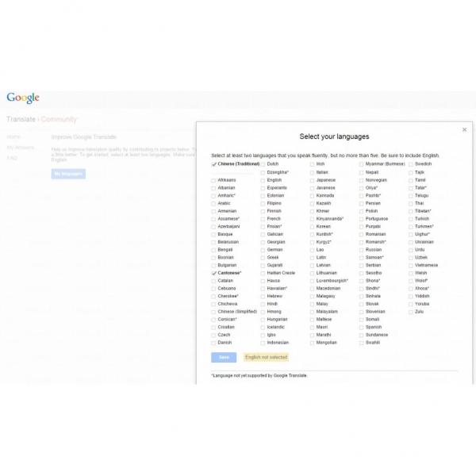The image size is (476, 476).
Task: Click the 'Select your languages' dialog title
Action: (x=334, y=136)
